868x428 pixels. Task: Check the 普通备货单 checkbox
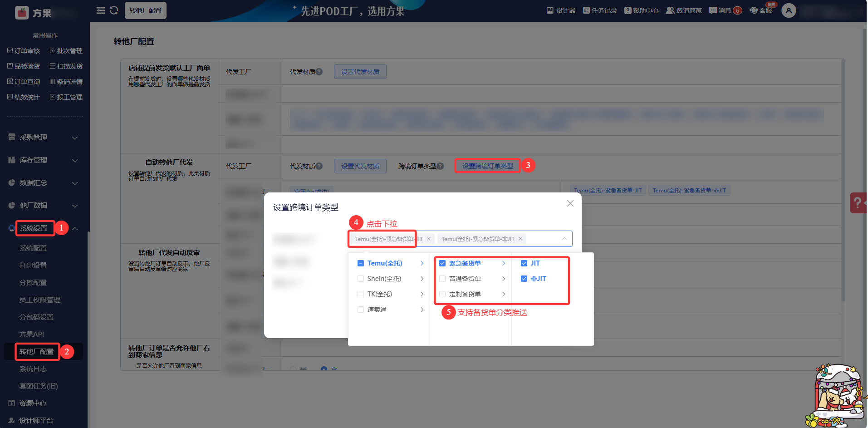(x=442, y=279)
